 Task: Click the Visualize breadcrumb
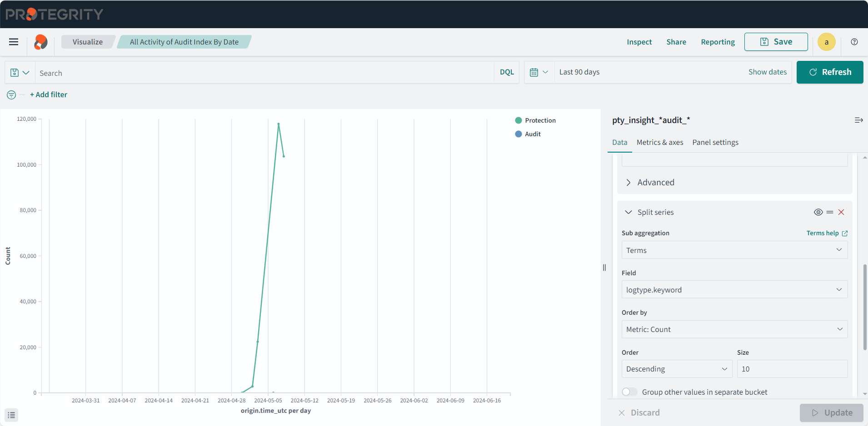[88, 42]
